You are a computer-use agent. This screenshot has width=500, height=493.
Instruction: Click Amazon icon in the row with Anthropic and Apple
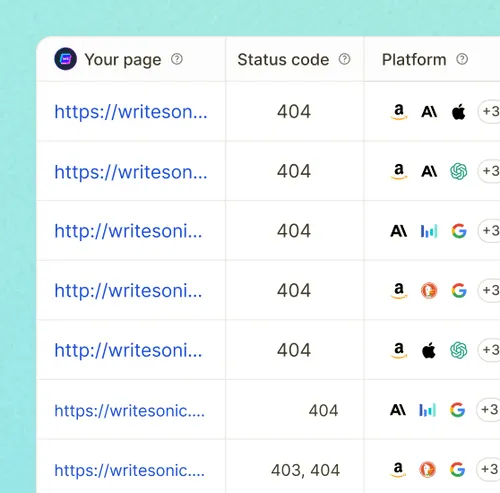399,112
